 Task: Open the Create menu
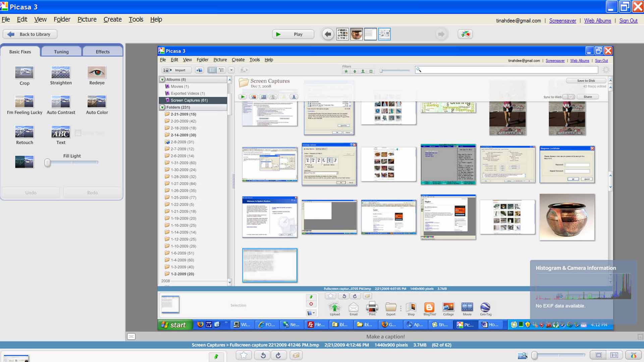click(x=112, y=19)
